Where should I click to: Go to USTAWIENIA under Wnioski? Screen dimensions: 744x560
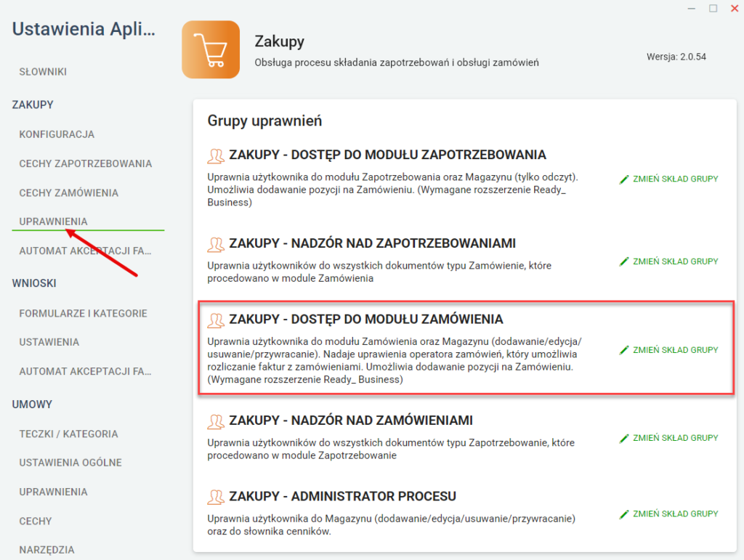coord(49,342)
